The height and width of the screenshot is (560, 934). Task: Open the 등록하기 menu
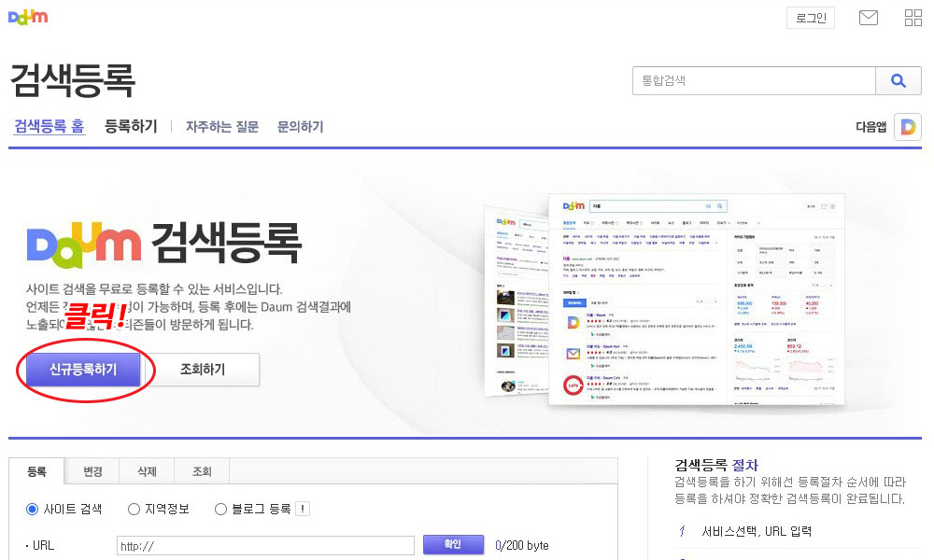tap(131, 126)
